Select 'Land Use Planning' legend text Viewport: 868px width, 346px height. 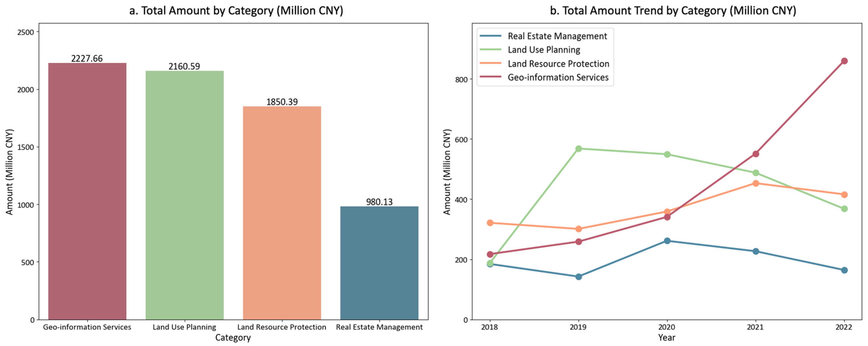coord(544,50)
